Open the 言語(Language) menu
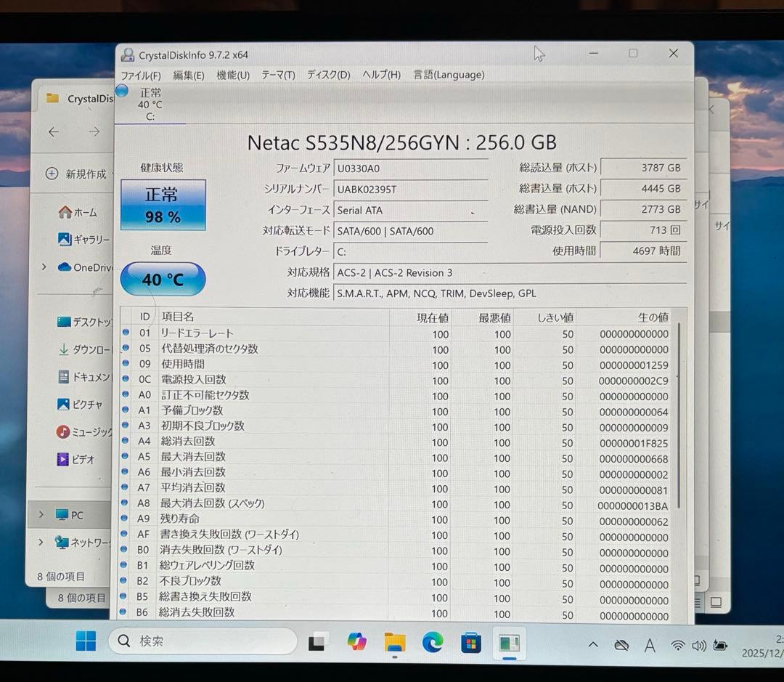Image resolution: width=784 pixels, height=682 pixels. pos(449,75)
